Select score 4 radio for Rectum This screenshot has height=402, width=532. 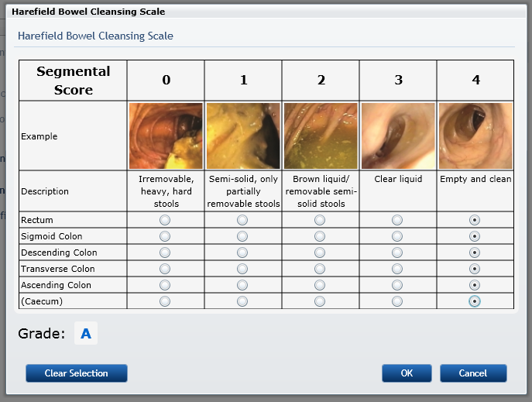click(x=475, y=220)
